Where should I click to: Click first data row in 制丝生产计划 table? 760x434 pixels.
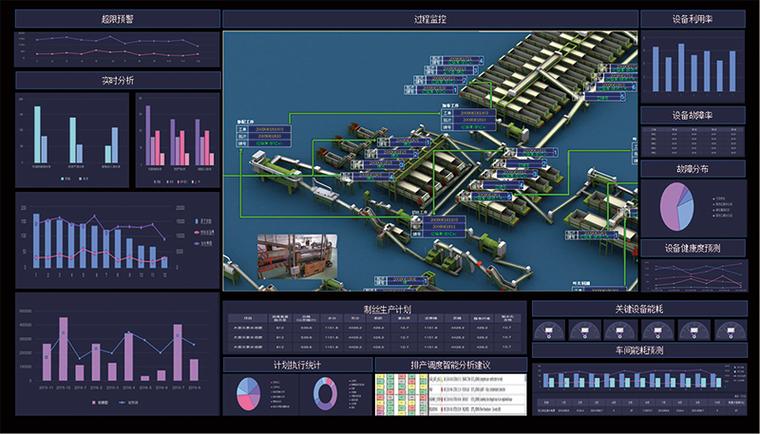coord(373,326)
